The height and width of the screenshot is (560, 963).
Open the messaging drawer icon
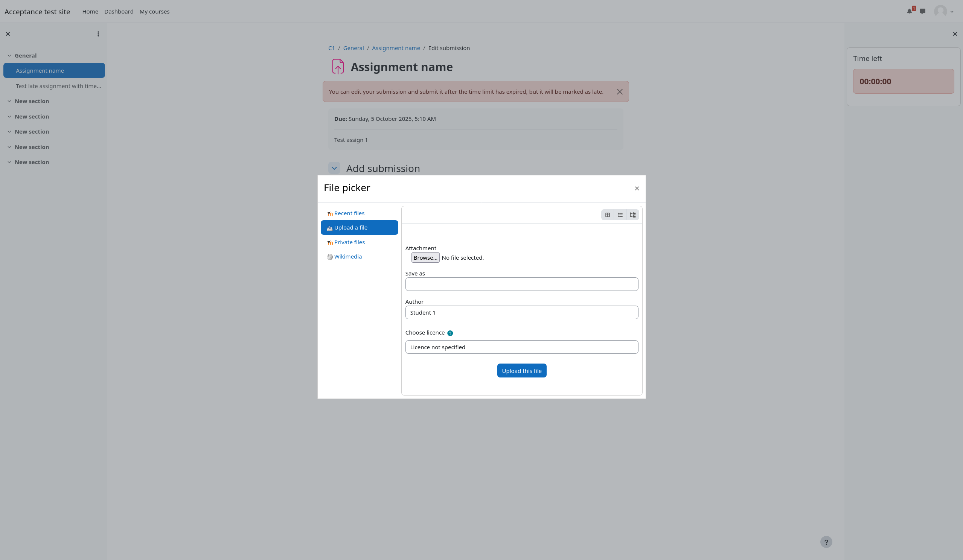click(x=922, y=11)
